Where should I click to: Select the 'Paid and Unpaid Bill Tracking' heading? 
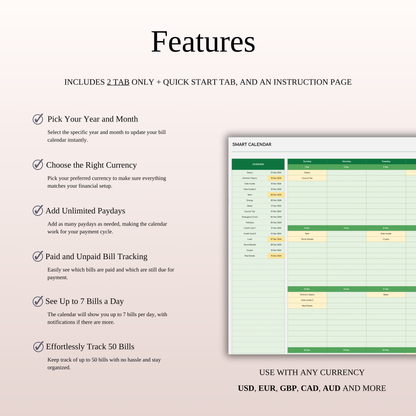(96, 256)
